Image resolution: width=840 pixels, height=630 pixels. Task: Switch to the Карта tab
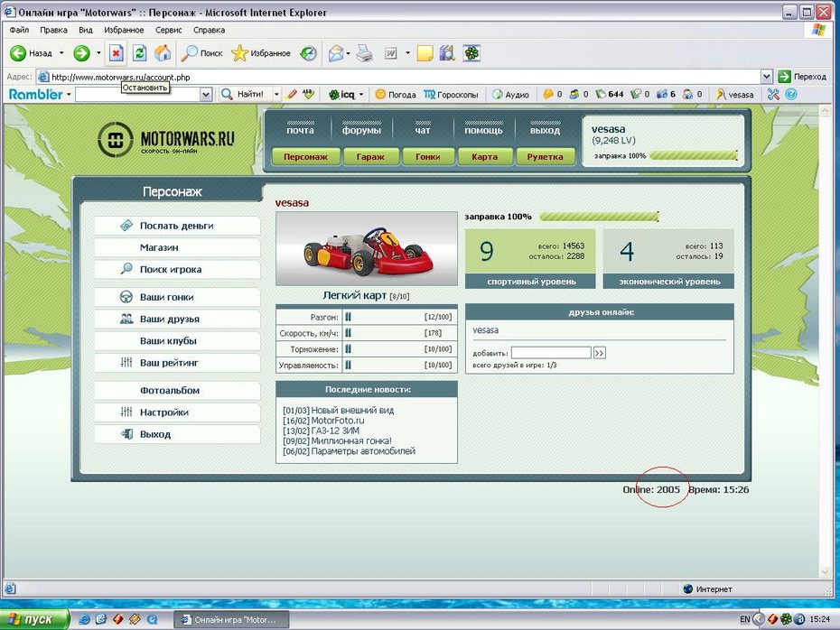484,157
